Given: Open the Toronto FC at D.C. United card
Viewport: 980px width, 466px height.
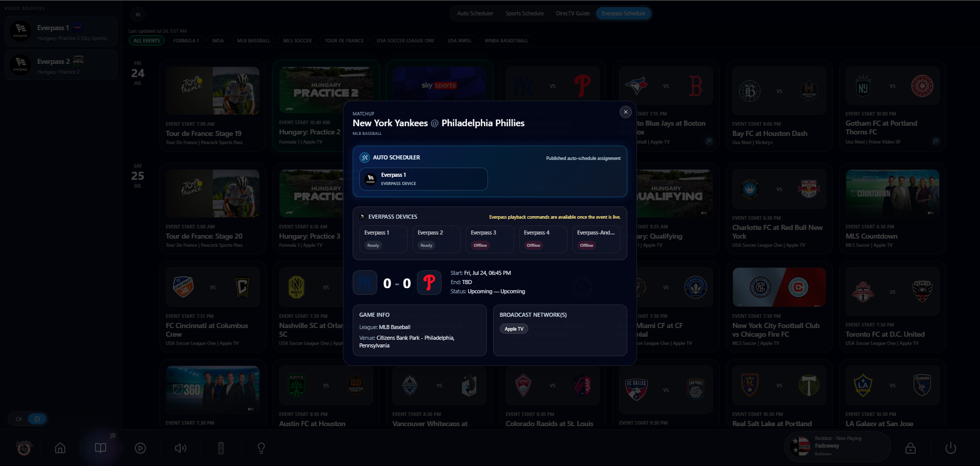Looking at the screenshot, I should (892, 307).
